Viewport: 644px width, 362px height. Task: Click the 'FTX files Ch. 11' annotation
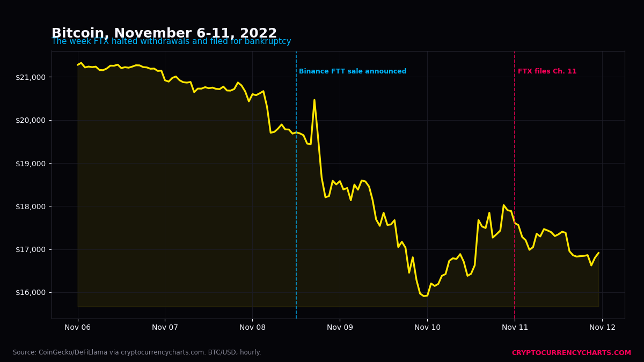pyautogui.click(x=547, y=71)
